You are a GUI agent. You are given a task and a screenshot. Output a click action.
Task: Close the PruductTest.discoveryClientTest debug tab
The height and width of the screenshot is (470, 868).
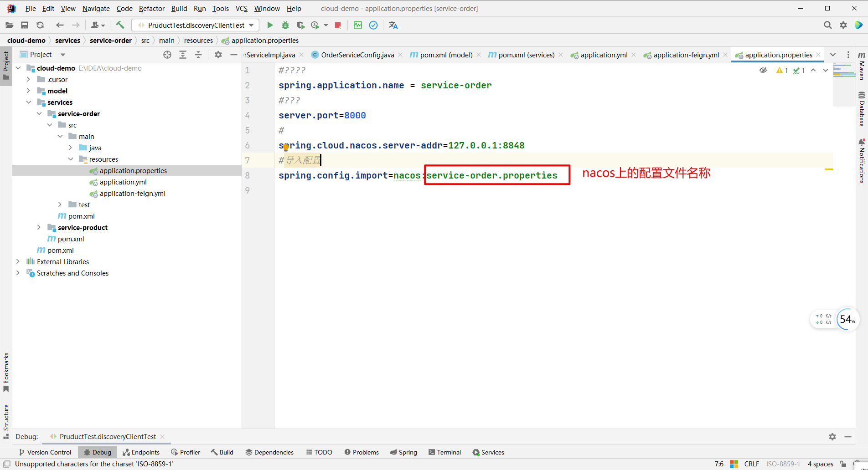162,437
